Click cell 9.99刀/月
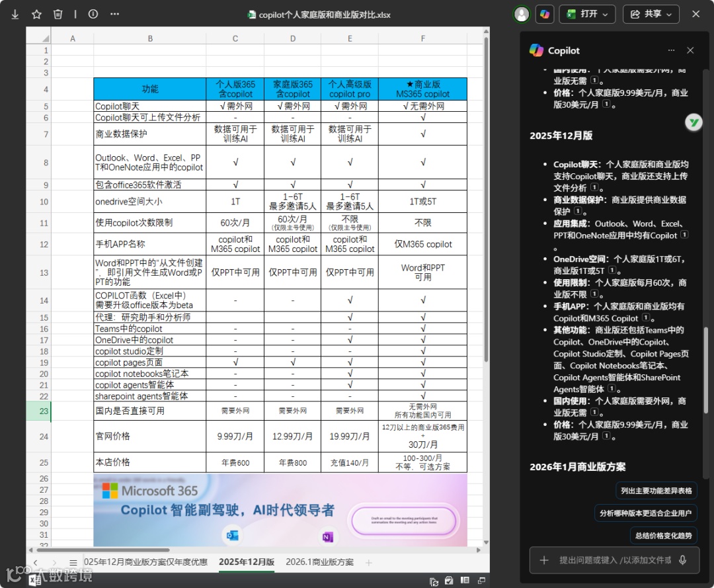714x588 pixels. 235,437
